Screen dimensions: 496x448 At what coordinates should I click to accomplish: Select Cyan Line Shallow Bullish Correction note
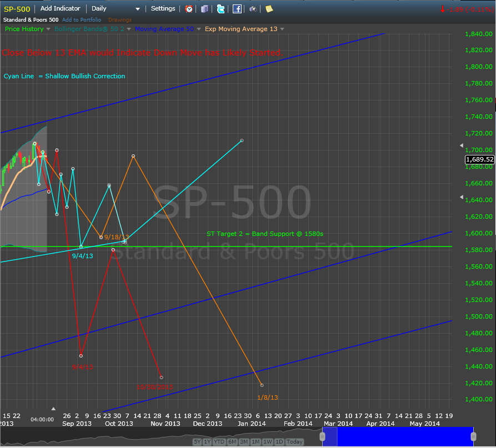64,76
